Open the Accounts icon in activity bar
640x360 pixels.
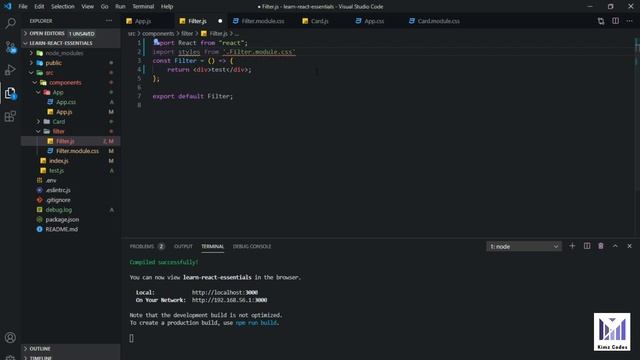tap(10, 338)
